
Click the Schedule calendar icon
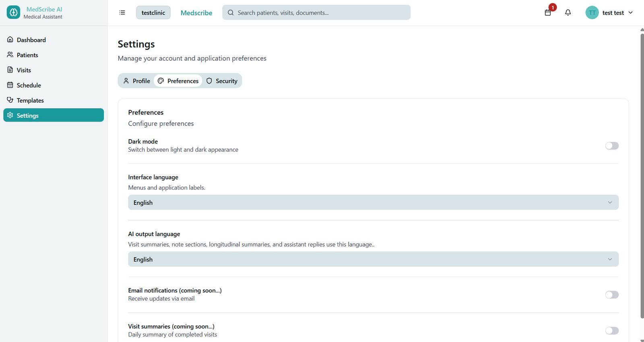click(x=10, y=85)
